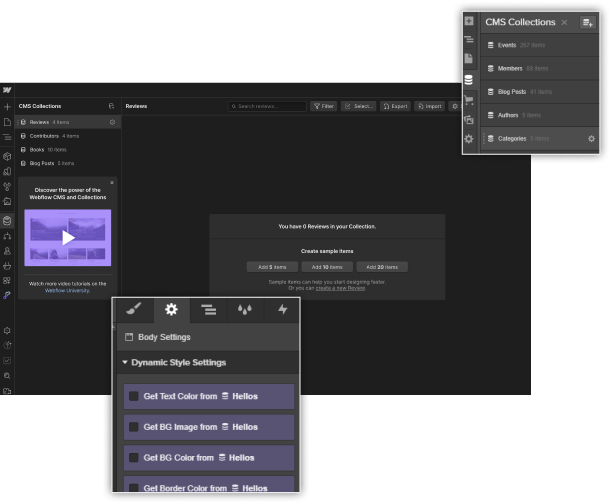
Task: Click the add new collection icon
Action: (x=588, y=23)
